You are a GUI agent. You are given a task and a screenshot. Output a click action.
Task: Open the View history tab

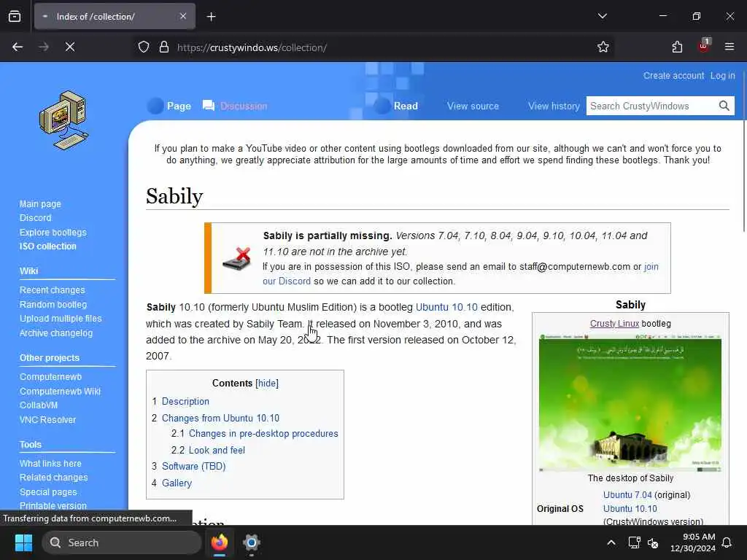tap(554, 106)
